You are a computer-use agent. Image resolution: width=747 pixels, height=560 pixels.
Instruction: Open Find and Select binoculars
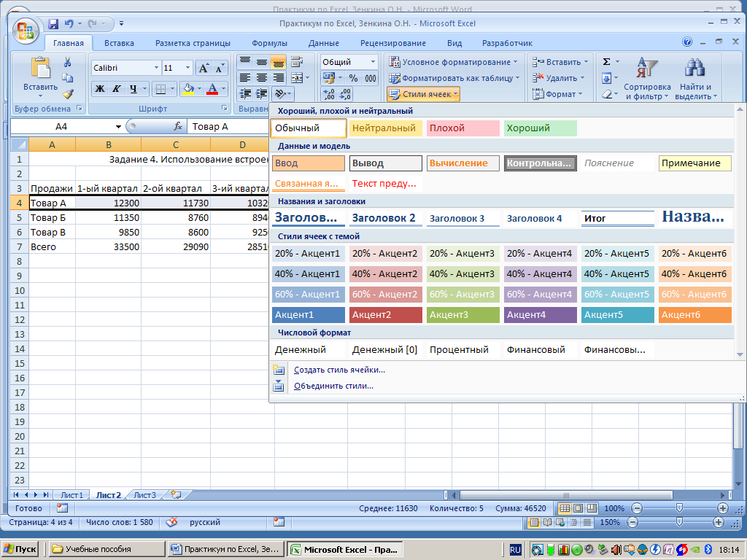[x=695, y=78]
